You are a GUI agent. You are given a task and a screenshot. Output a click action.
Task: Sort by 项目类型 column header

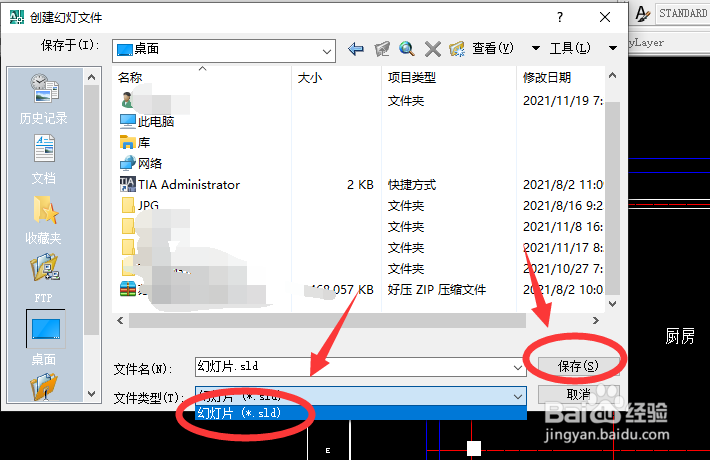pyautogui.click(x=449, y=77)
